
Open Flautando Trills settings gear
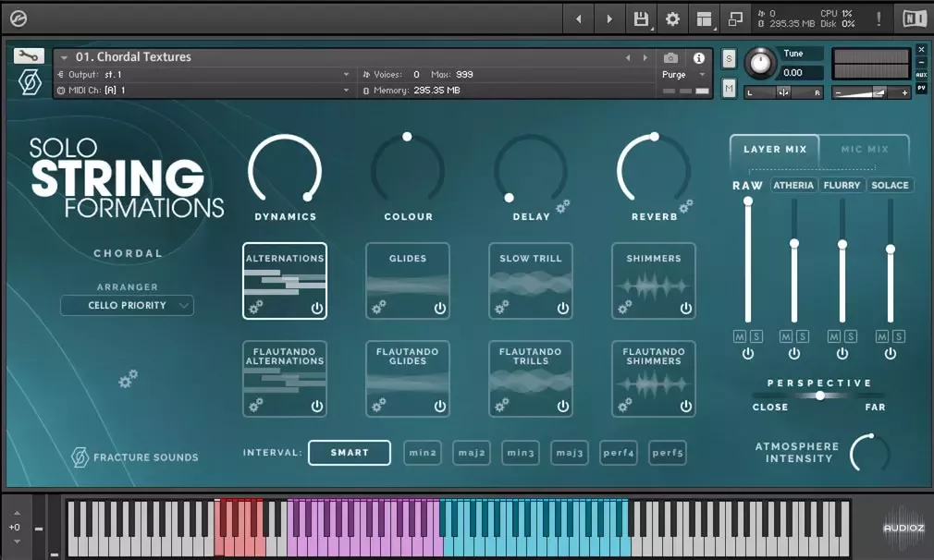pos(501,406)
